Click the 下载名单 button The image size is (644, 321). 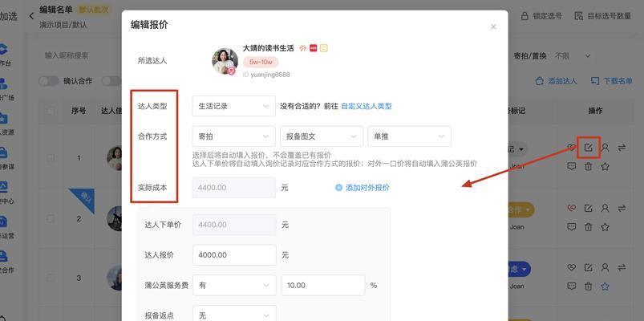tap(612, 81)
